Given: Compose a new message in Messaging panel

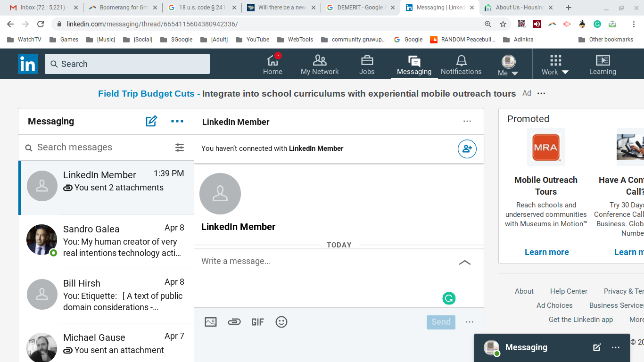Looking at the screenshot, I should (151, 121).
